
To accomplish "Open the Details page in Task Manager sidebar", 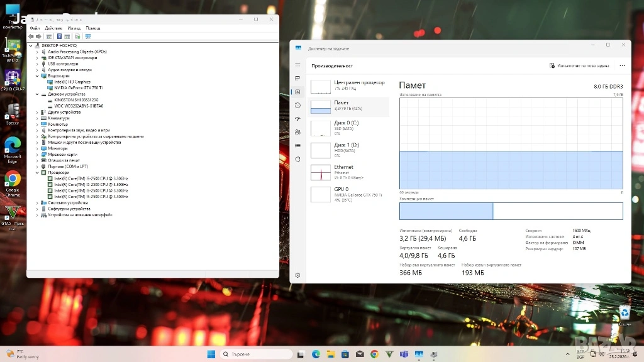I will tap(297, 145).
